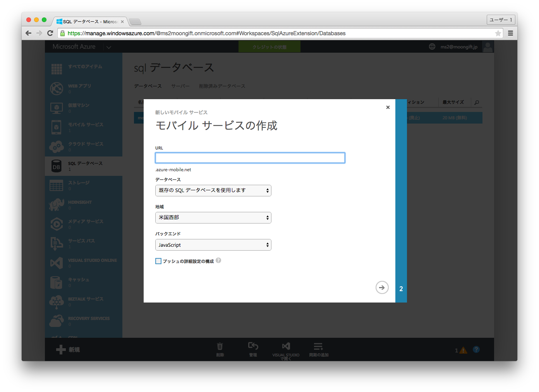Switch to the 削除済みデータベース tab
539x392 pixels.
click(x=222, y=86)
